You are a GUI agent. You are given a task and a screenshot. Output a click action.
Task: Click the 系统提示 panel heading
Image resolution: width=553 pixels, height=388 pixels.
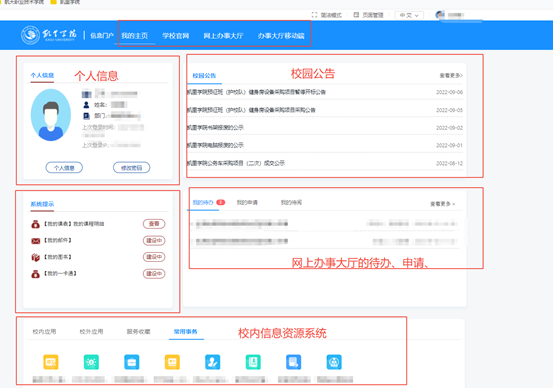[x=42, y=204]
